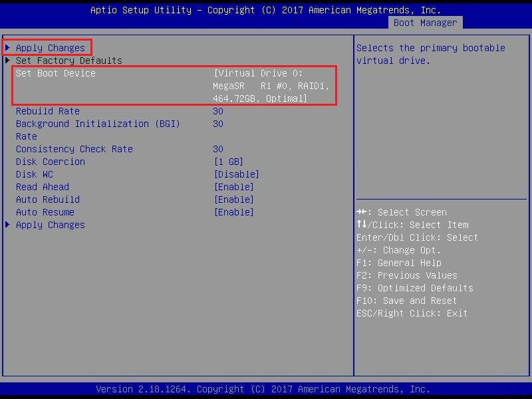Choose the top Apply Changes entry
This screenshot has height=399, width=532.
click(x=51, y=48)
